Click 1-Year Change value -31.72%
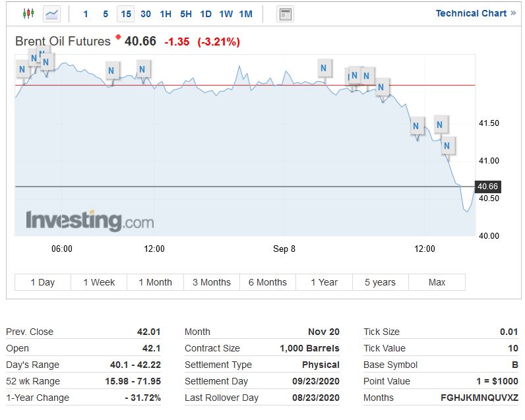The width and height of the screenshot is (525, 420). click(x=143, y=398)
